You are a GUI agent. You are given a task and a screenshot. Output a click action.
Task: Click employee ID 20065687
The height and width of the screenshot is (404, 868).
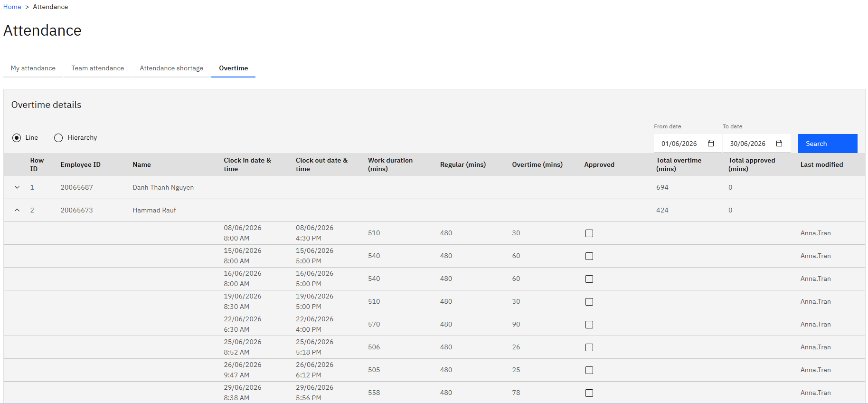[x=77, y=187]
